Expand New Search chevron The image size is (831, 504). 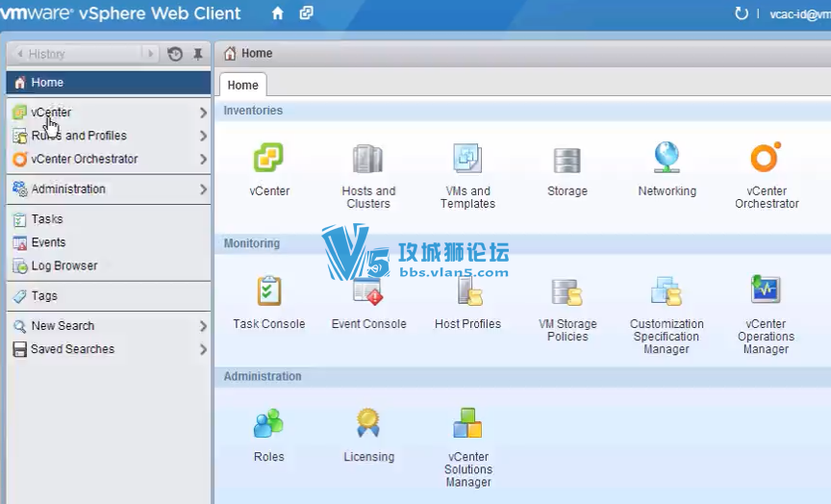pyautogui.click(x=203, y=326)
